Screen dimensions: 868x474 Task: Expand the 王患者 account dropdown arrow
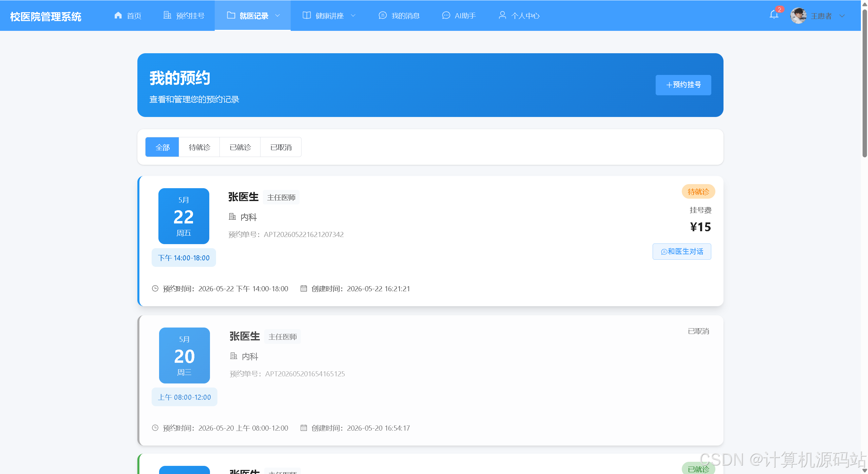[x=842, y=16]
